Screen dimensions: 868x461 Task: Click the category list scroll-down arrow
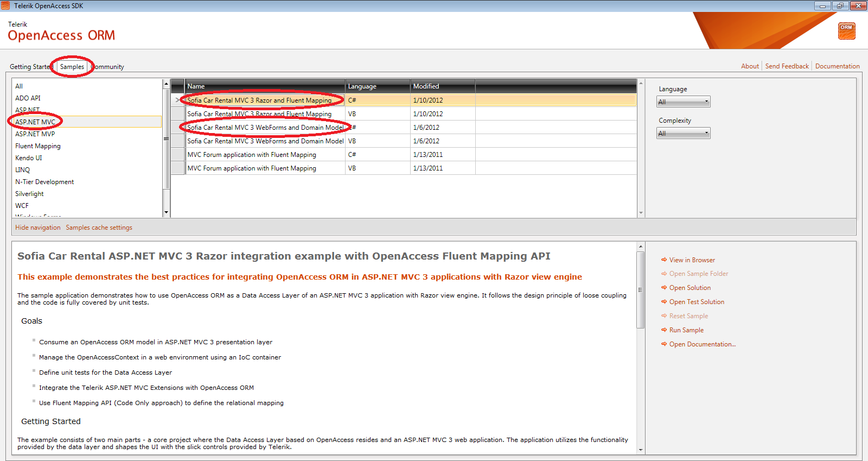[166, 212]
